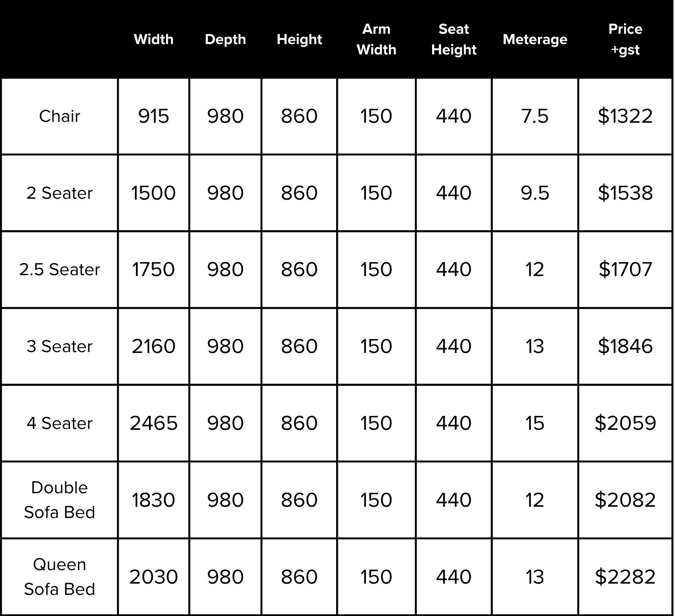The width and height of the screenshot is (675, 616).
Task: Click the 1500 width cell
Action: coord(153,193)
